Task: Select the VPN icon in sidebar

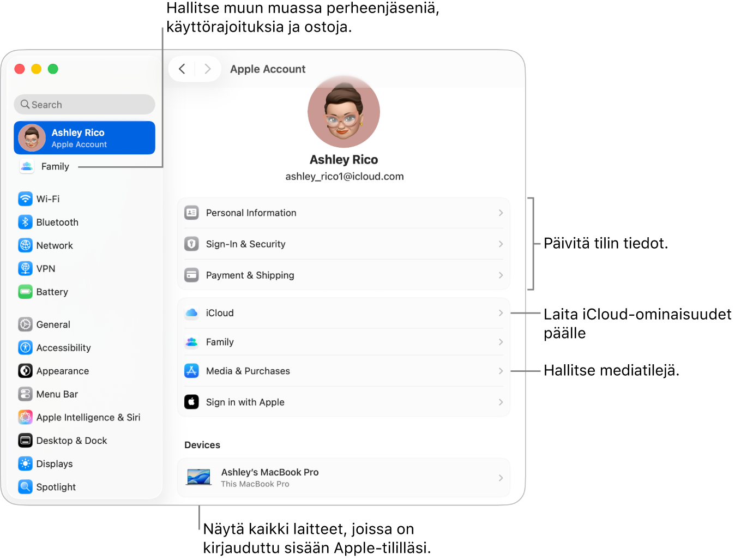Action: point(26,268)
